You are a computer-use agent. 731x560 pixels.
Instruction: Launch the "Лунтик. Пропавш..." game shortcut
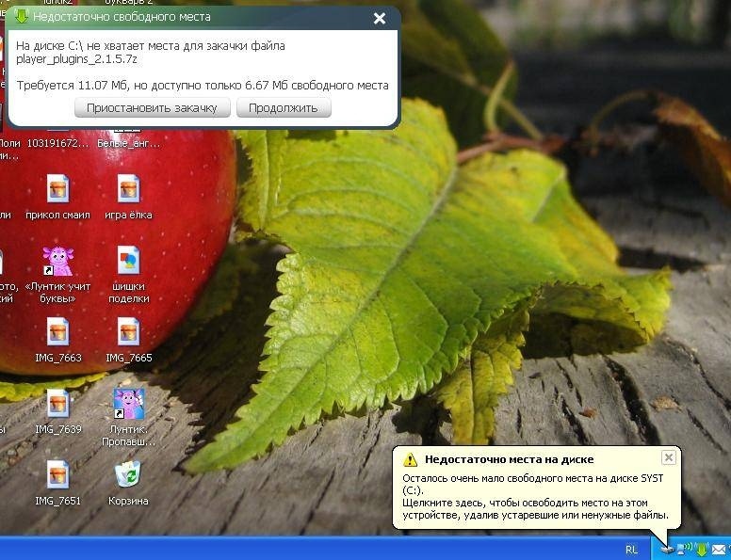pyautogui.click(x=128, y=404)
